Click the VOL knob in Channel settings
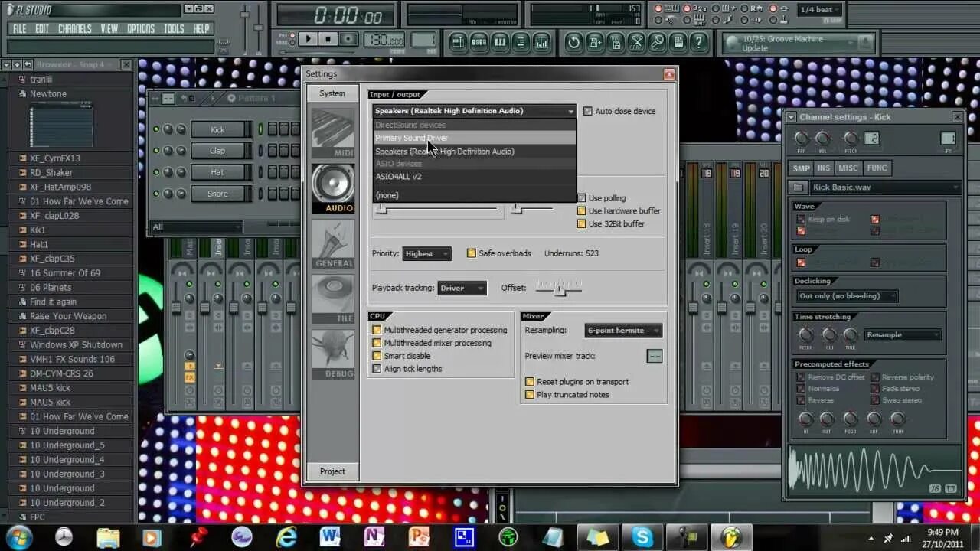Screen dimensions: 980x551 (x=823, y=139)
